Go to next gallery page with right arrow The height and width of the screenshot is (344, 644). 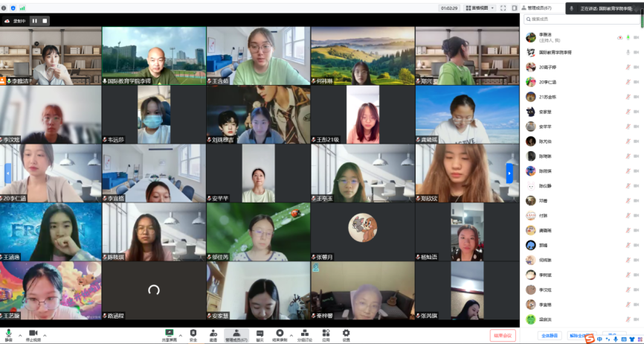[x=510, y=173]
